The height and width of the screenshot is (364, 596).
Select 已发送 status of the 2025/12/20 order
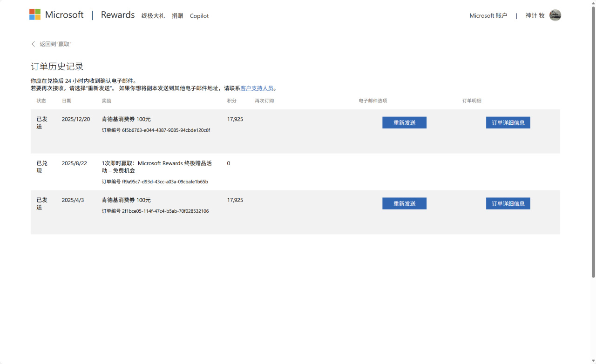pos(42,123)
